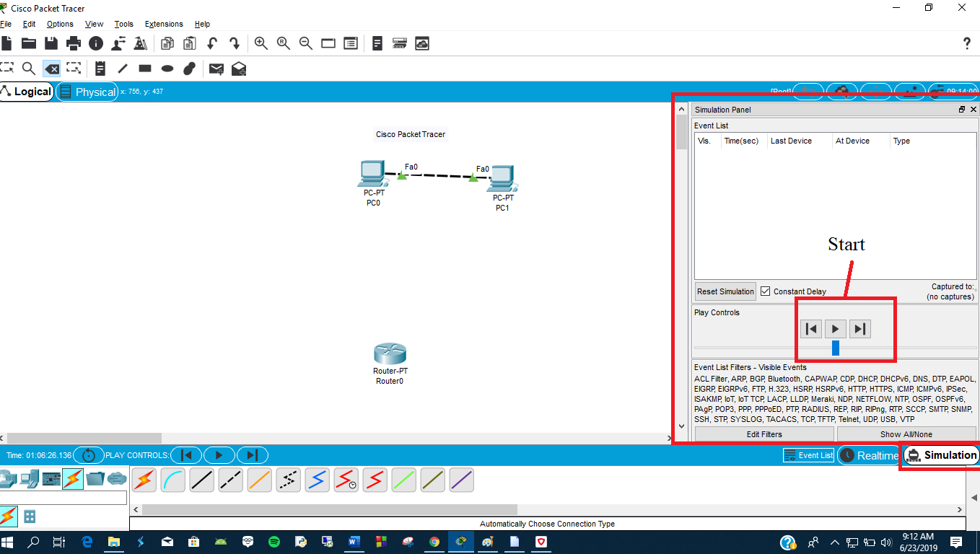Select the Delete tool

coord(51,69)
